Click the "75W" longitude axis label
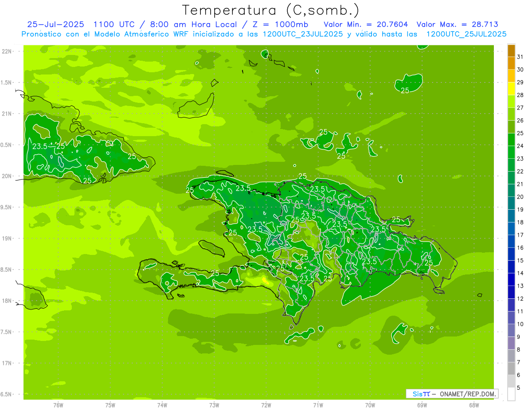Viewport: 532px width, 411px height. (x=110, y=405)
